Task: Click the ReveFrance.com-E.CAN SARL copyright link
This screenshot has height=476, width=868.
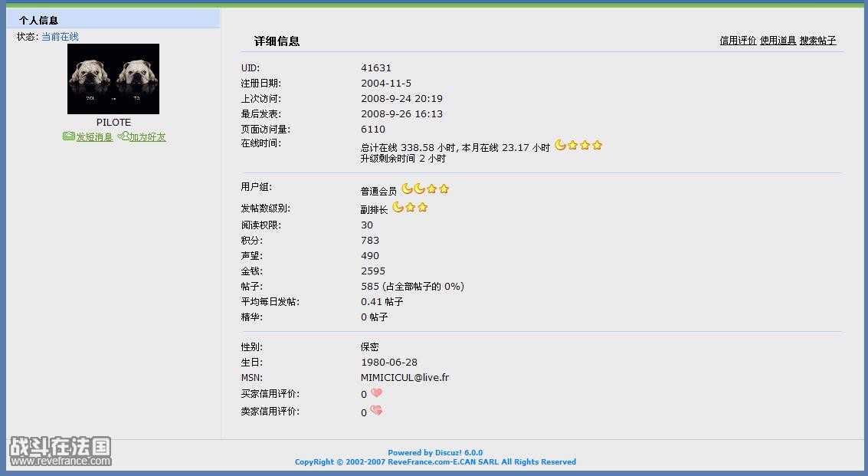Action: coord(442,461)
